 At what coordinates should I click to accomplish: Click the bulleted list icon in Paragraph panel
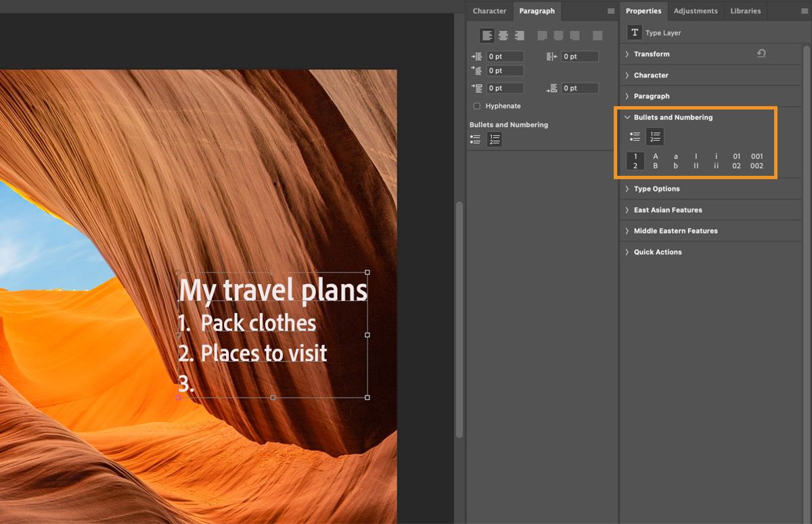(475, 139)
